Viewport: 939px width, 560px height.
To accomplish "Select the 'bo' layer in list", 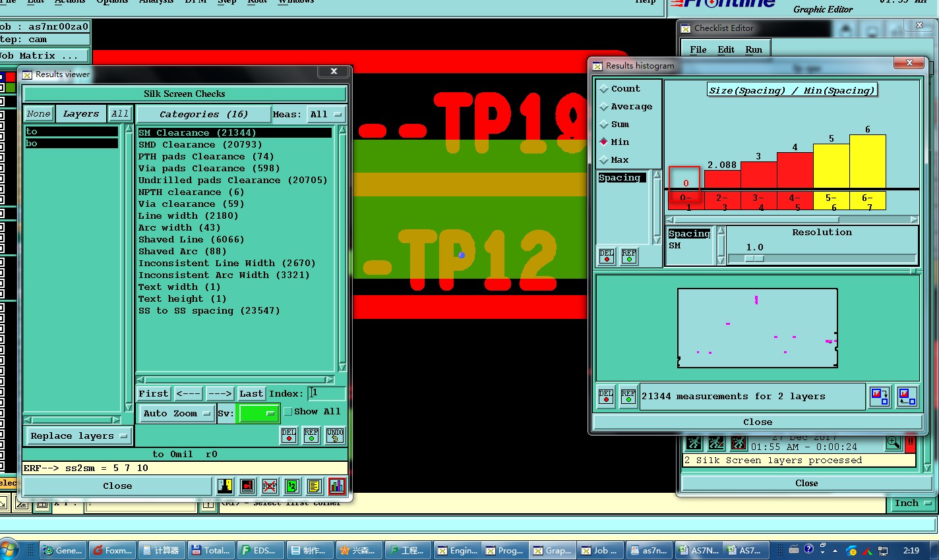I will click(x=71, y=143).
